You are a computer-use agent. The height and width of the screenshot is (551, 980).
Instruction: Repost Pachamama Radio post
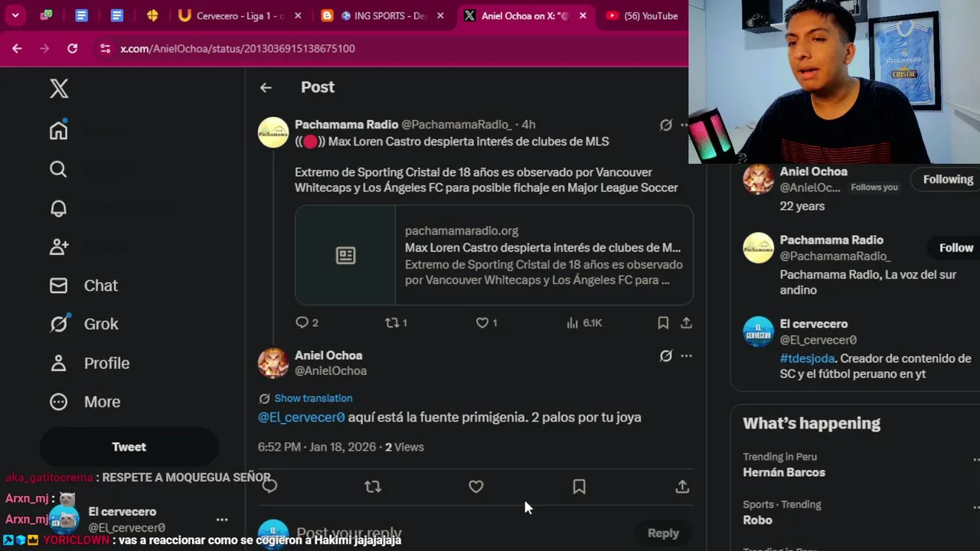396,323
